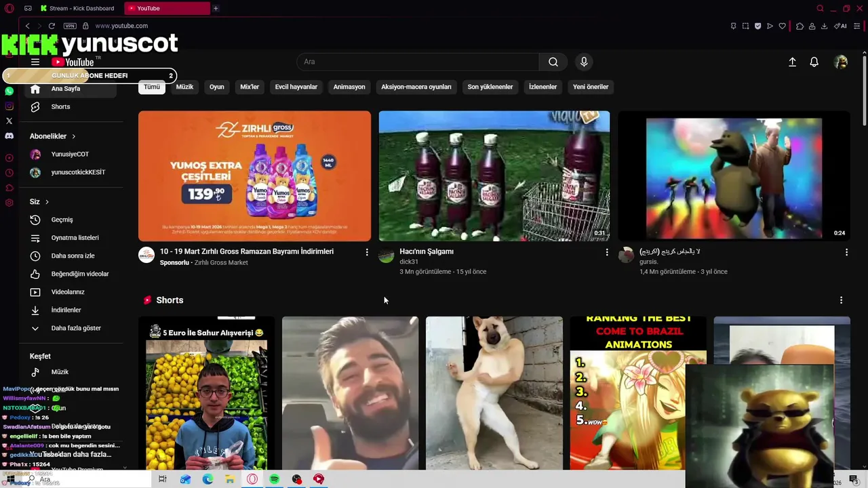Select the Müzik filter chip
This screenshot has width=868, height=488.
(x=184, y=87)
